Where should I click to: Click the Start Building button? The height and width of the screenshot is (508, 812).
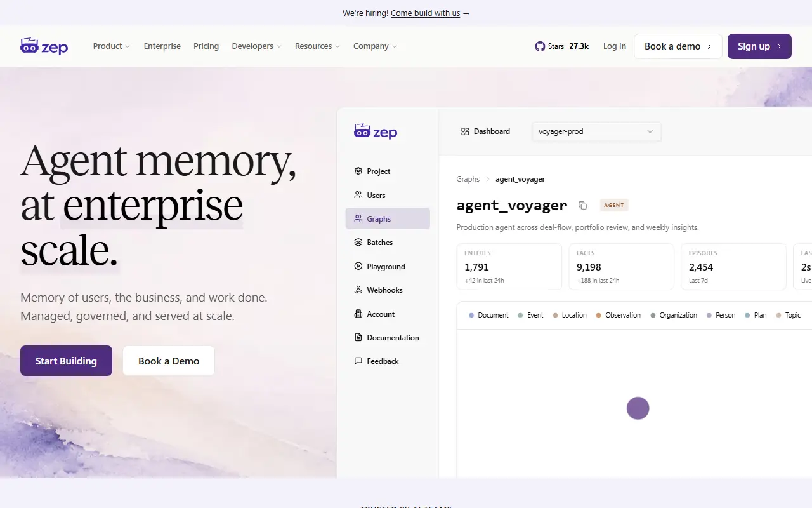click(66, 361)
